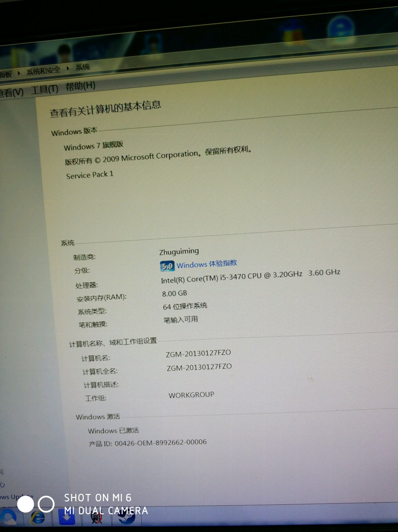Screen dimensions: 398x532
Task: Click the 笔输入可用 pen input value
Action: coord(181,319)
